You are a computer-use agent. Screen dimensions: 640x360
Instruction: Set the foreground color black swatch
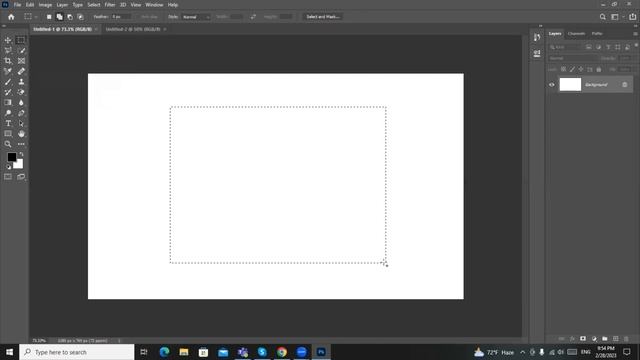(x=11, y=157)
